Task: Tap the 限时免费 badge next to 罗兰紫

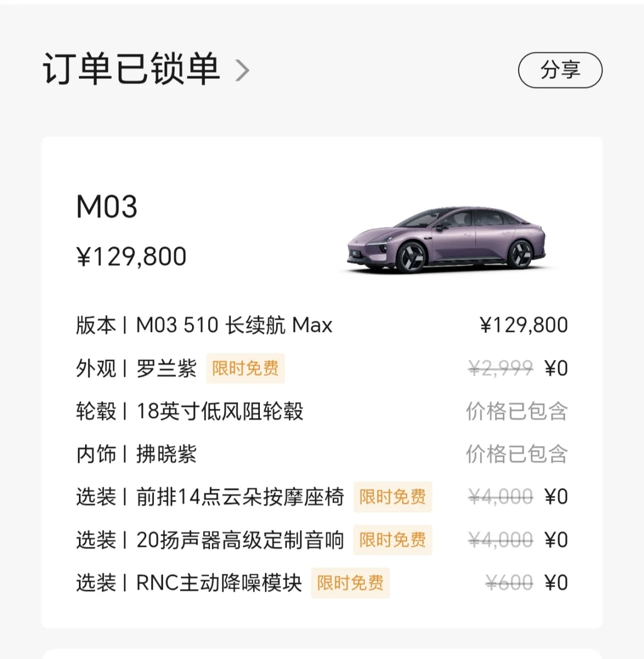Action: 245,368
